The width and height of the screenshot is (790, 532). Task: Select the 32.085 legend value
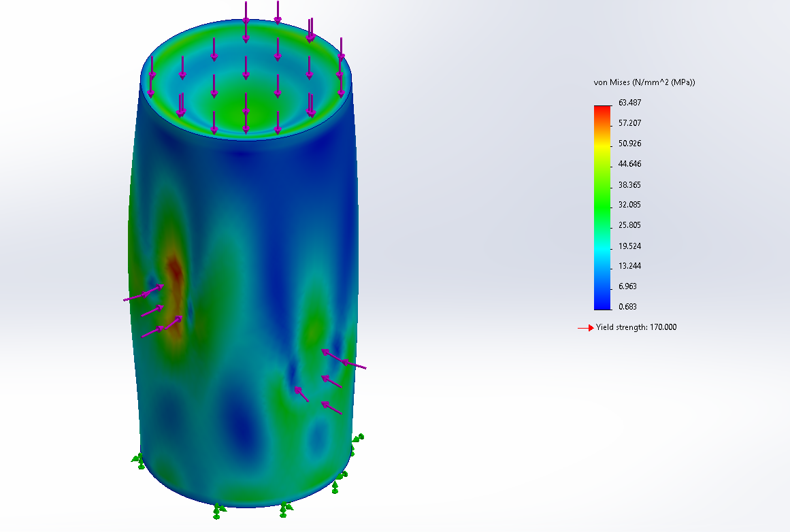coord(629,205)
